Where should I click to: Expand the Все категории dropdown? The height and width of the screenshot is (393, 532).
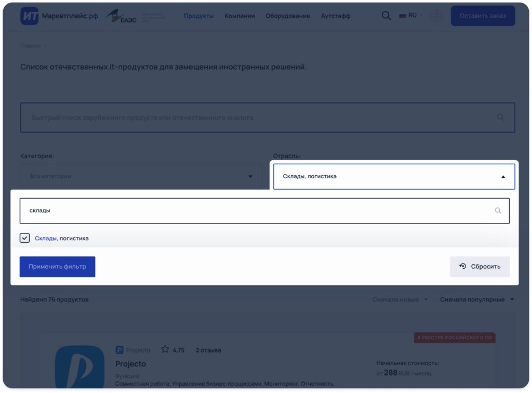(x=141, y=176)
